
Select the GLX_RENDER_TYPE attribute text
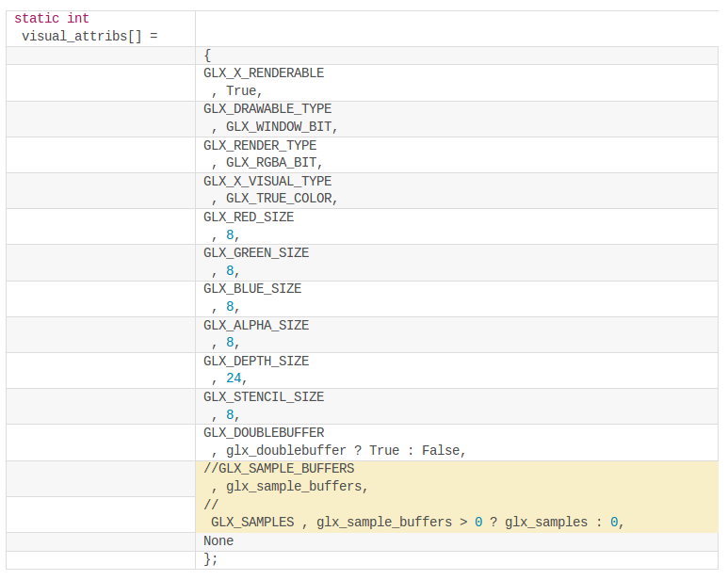(260, 145)
